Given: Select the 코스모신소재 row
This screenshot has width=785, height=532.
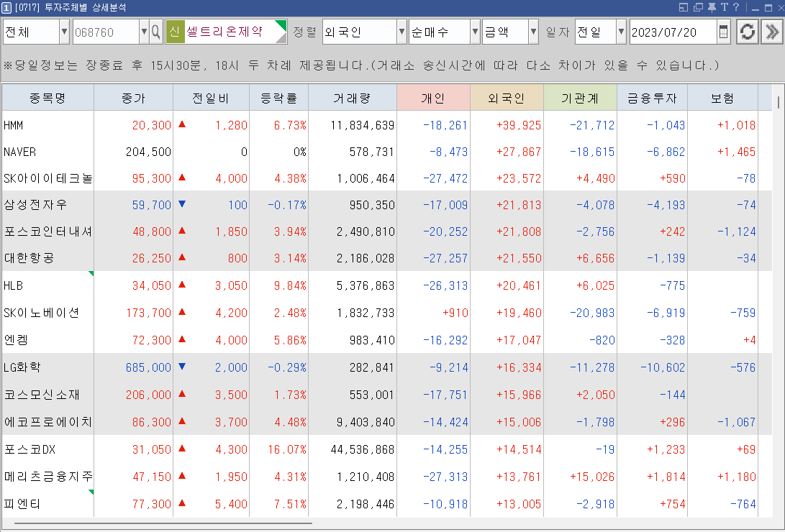Looking at the screenshot, I should coord(387,395).
